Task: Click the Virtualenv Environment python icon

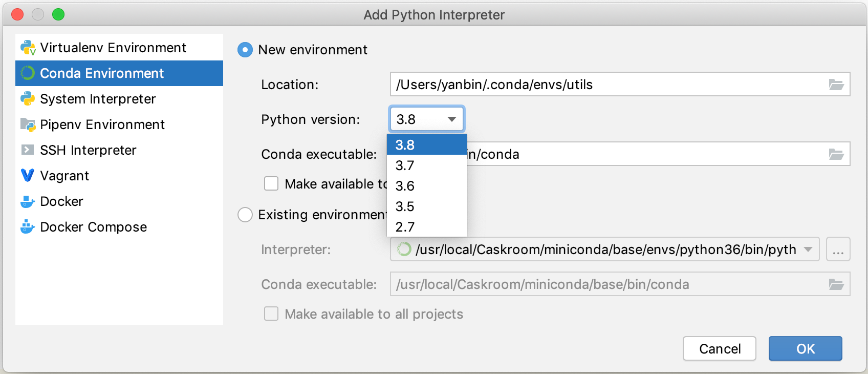Action: (x=28, y=48)
